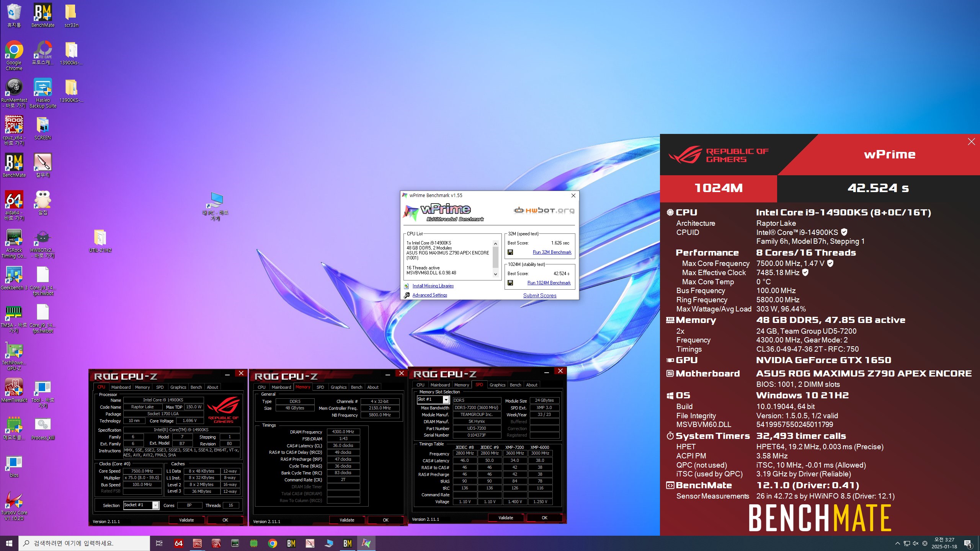Open the scr33n folder on desktop
The width and height of the screenshot is (980, 551).
(71, 15)
